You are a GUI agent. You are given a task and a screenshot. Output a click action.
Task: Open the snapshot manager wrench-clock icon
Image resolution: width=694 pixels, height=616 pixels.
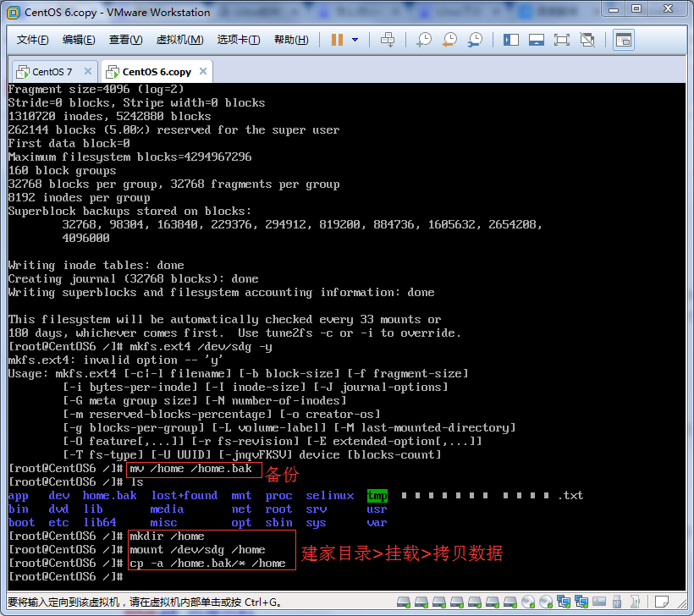[475, 40]
